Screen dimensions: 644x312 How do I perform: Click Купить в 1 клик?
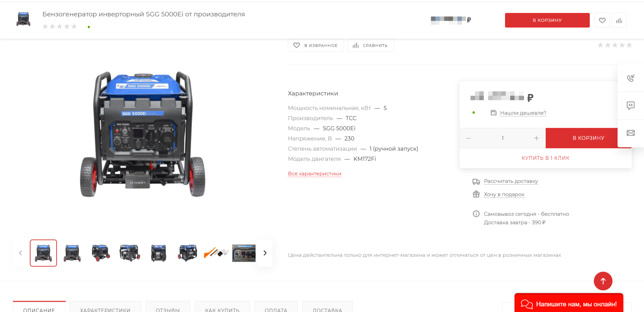point(545,158)
